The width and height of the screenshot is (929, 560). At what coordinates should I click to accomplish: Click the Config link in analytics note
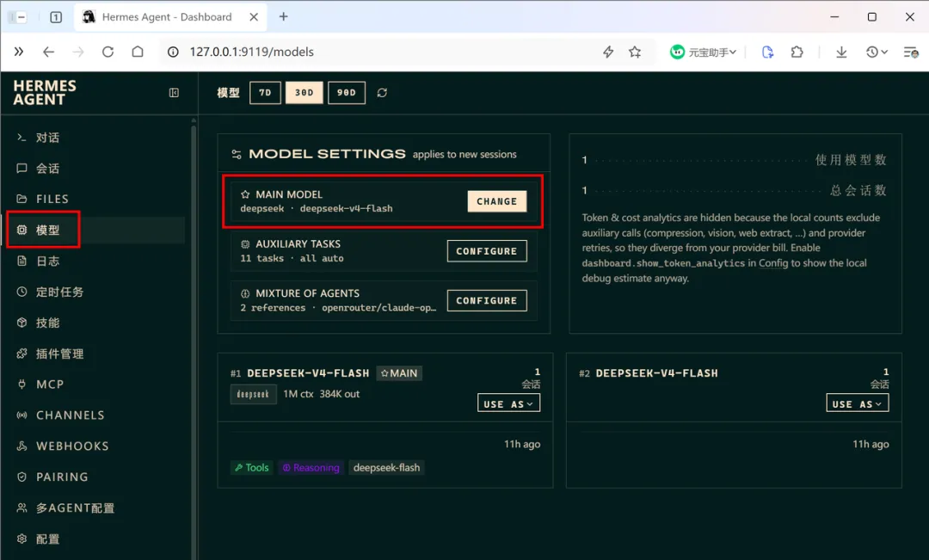point(773,263)
